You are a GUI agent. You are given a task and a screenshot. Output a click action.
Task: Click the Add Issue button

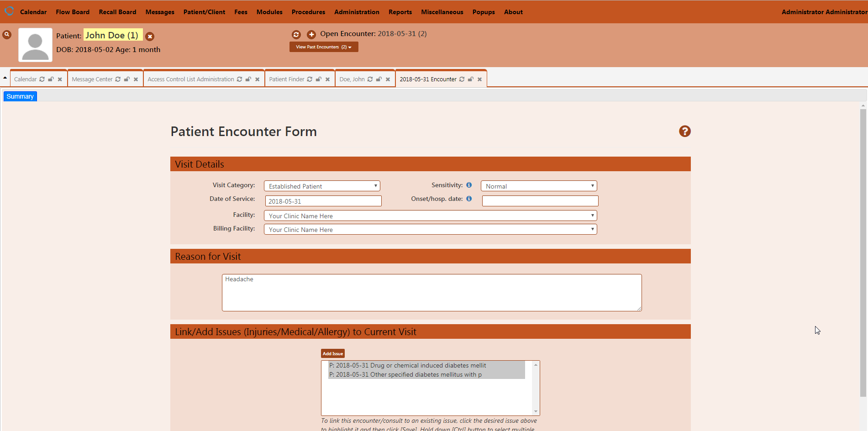click(x=332, y=353)
